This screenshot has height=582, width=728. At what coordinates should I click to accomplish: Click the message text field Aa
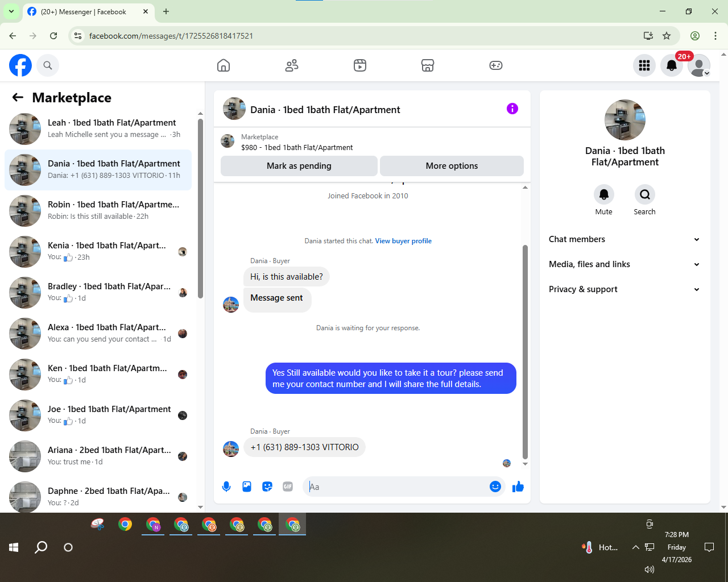click(x=396, y=487)
